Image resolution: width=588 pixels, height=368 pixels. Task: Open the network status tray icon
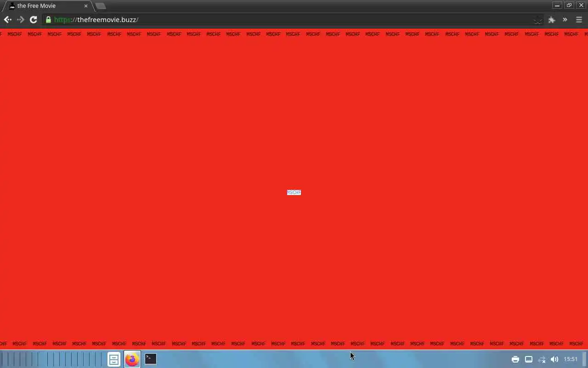pyautogui.click(x=542, y=359)
